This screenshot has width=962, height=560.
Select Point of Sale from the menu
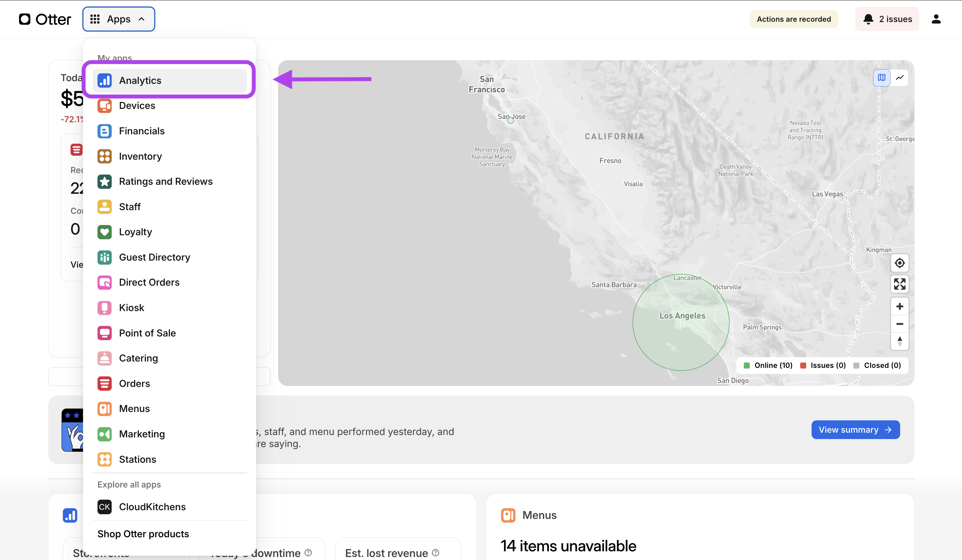147,333
